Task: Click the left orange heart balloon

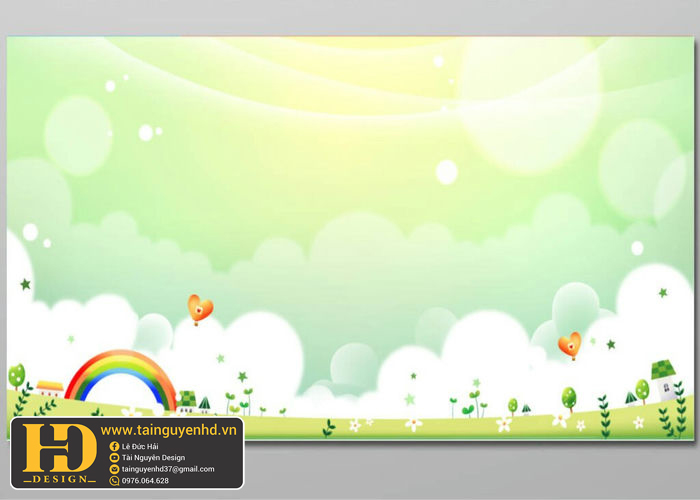Action: coord(200,308)
